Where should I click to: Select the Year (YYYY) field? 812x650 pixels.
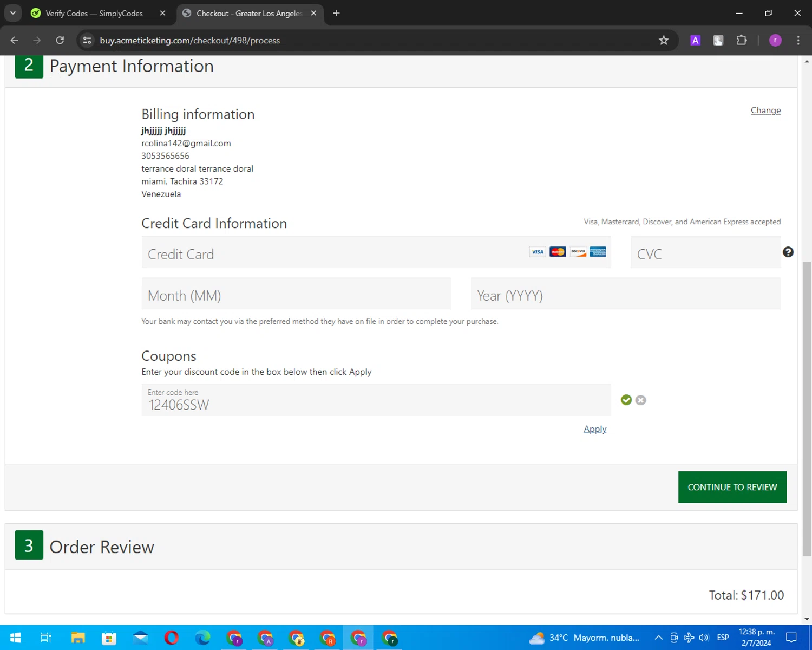[x=626, y=294]
